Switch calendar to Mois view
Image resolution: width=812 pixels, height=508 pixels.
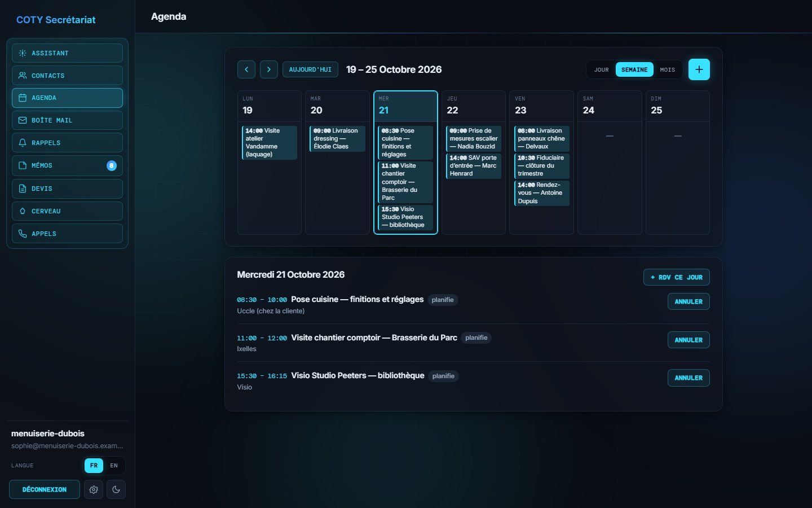point(668,69)
